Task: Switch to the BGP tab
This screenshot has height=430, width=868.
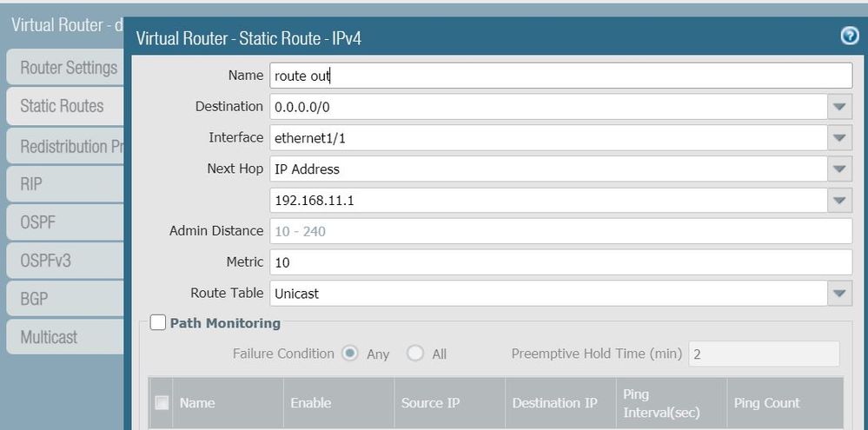Action: [34, 298]
